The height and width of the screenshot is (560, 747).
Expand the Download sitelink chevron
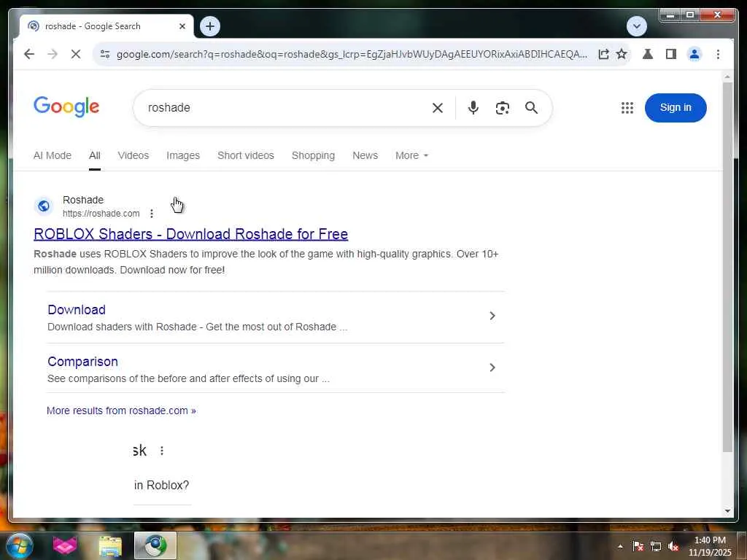(x=492, y=316)
